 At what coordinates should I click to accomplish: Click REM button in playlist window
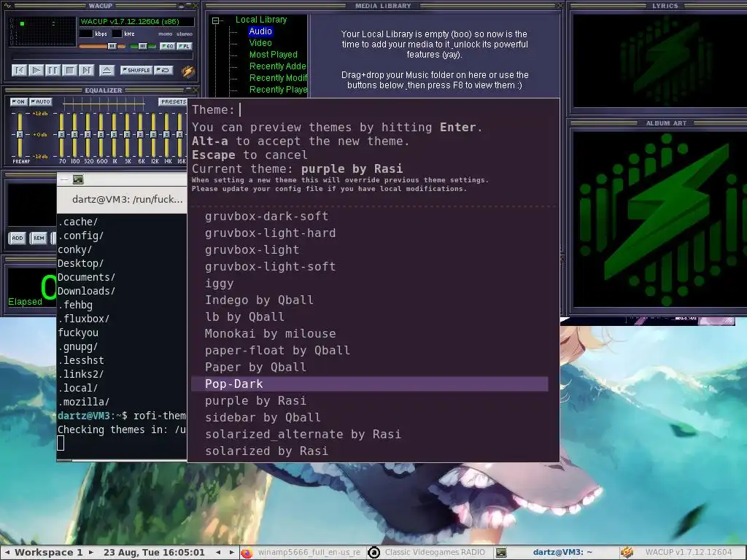(x=39, y=238)
